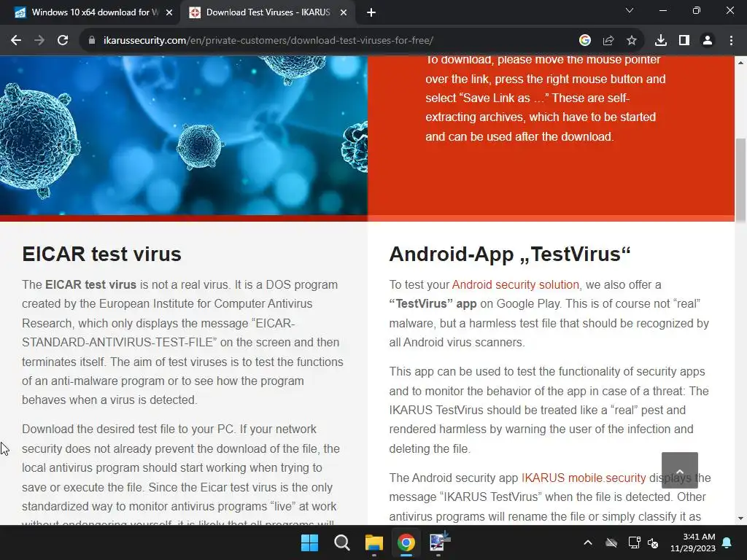Select Download Test Viruses - IKARUS tab

tap(268, 12)
